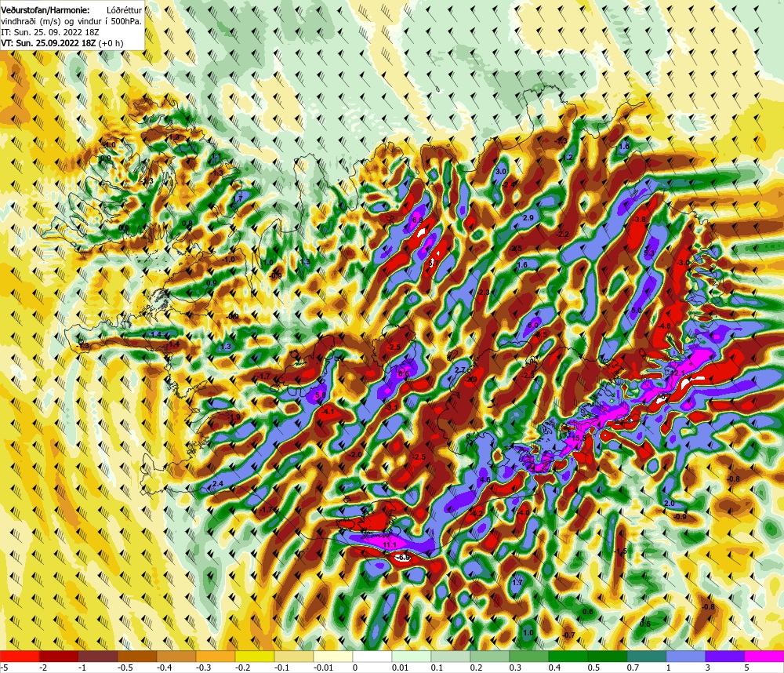Click the purple legend swatch above 3
The image size is (784, 673).
(x=725, y=656)
